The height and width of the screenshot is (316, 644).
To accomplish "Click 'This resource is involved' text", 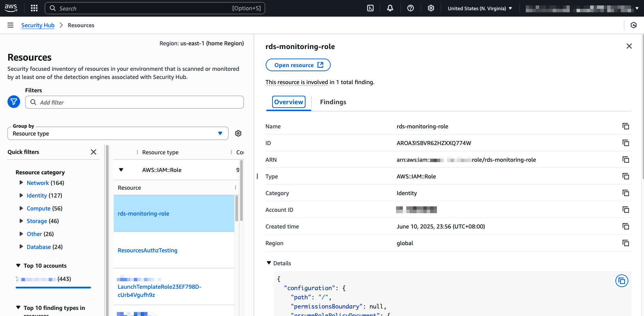I will tap(297, 82).
